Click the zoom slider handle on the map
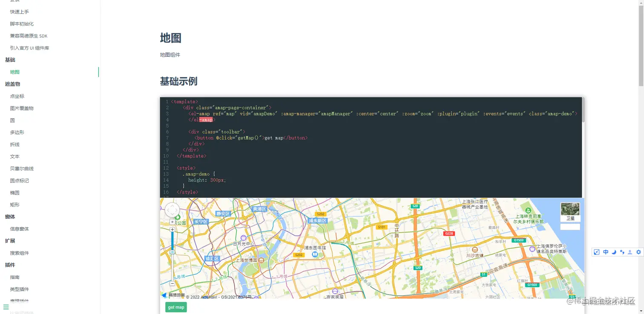Viewport: 644px width, 314px height. click(x=172, y=252)
